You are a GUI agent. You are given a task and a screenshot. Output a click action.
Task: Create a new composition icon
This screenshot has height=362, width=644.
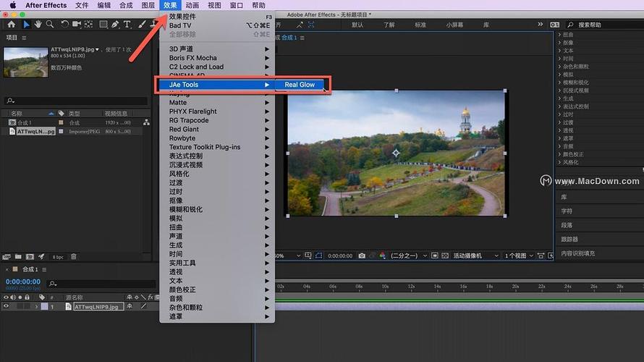[x=30, y=257]
